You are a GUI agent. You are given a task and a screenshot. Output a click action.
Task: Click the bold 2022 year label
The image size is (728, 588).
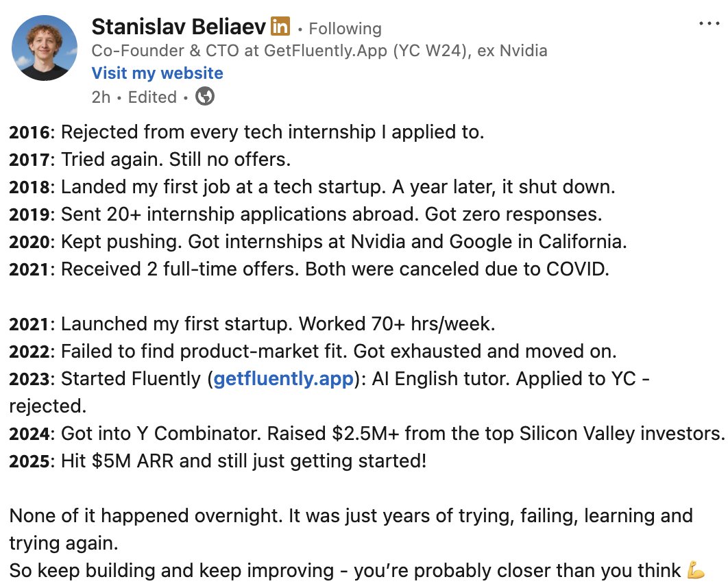tap(30, 352)
